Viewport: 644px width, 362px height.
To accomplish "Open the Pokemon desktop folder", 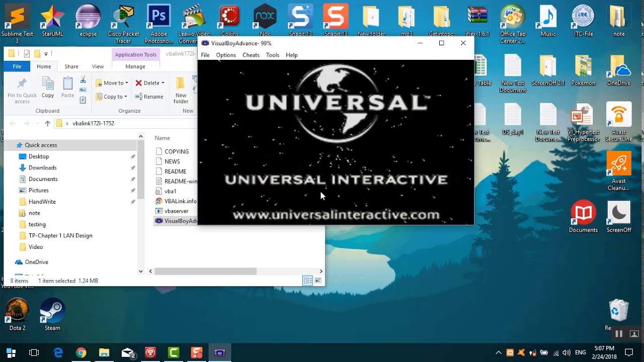I will pos(583,70).
